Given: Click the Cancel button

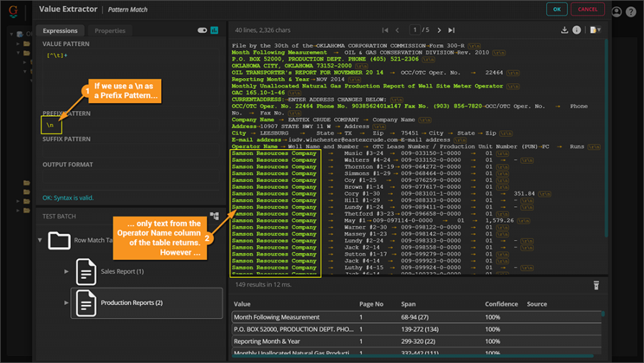Looking at the screenshot, I should 587,9.
